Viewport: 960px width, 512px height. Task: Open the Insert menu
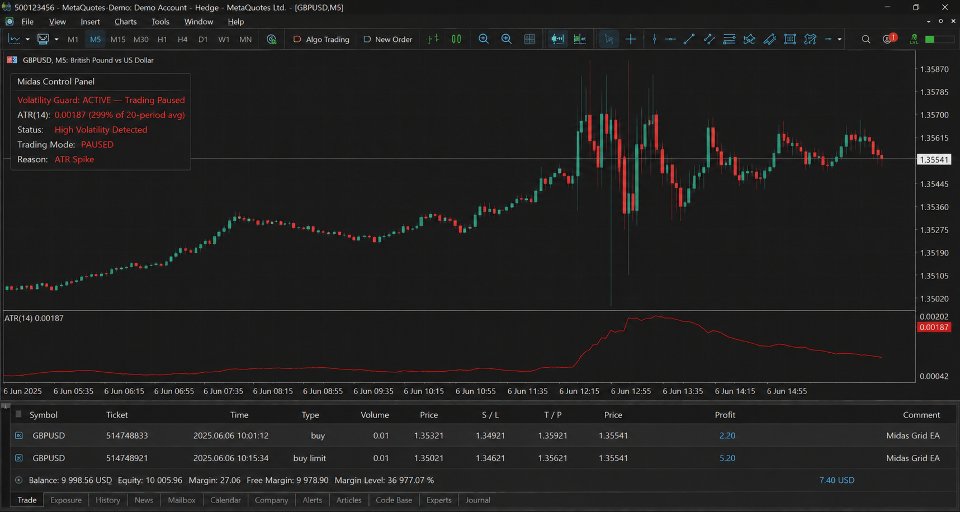(90, 21)
